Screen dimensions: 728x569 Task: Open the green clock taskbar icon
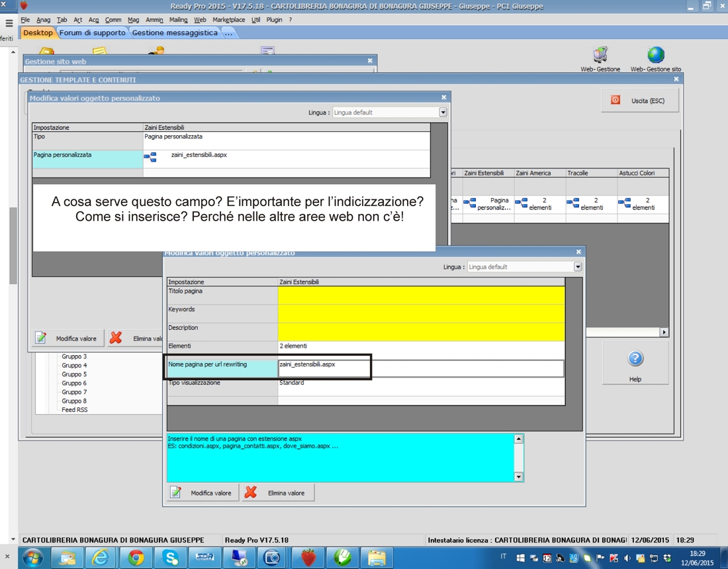click(342, 557)
